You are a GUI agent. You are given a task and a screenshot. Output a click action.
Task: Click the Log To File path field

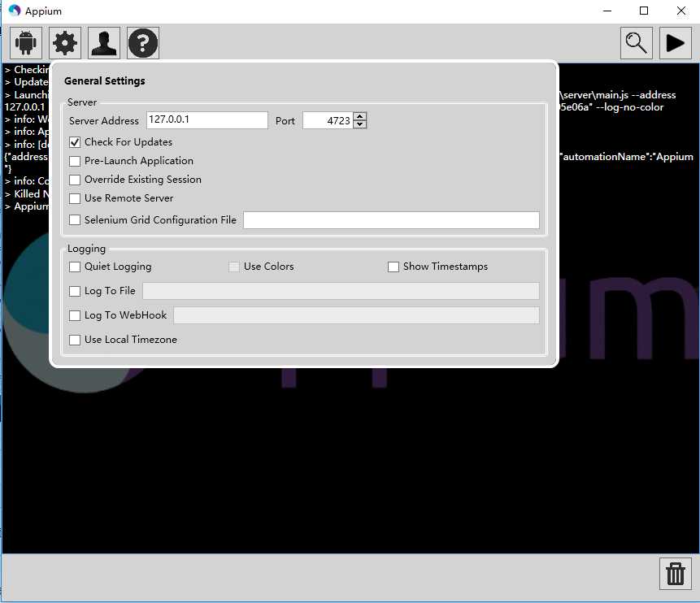[x=341, y=291]
